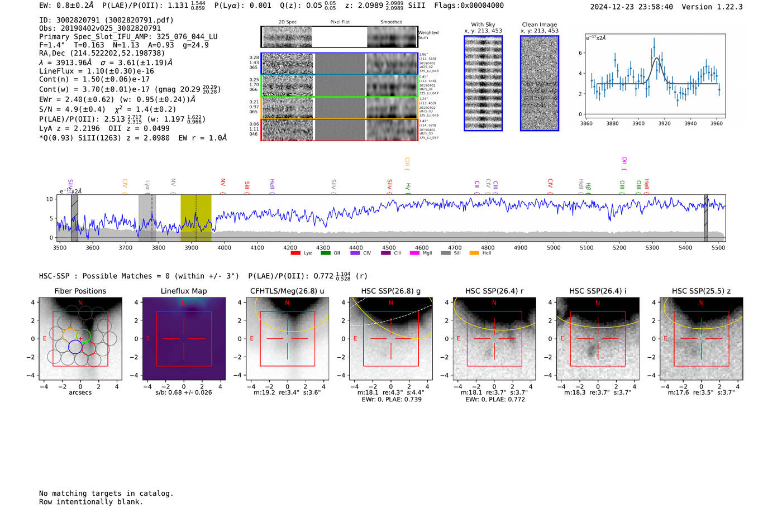Click the λ = 3913.96Å value
The height and width of the screenshot is (532, 782).
[x=66, y=63]
